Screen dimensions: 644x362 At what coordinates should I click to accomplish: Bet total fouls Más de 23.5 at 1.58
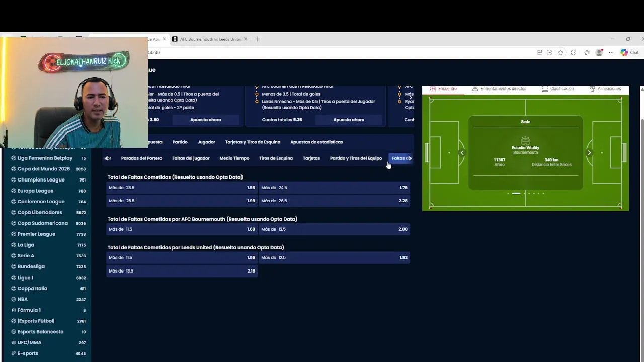(182, 188)
